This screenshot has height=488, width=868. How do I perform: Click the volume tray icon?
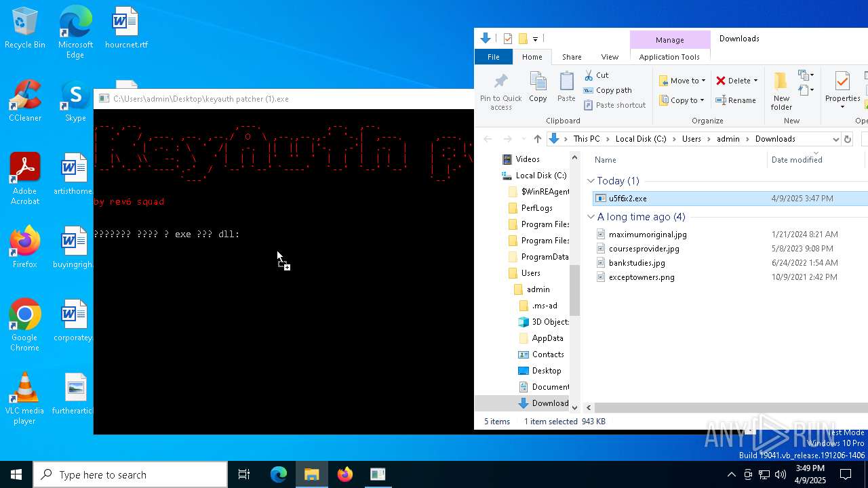tap(780, 474)
